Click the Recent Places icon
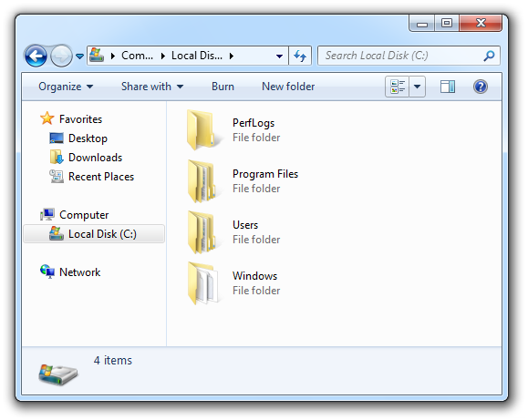 (57, 177)
